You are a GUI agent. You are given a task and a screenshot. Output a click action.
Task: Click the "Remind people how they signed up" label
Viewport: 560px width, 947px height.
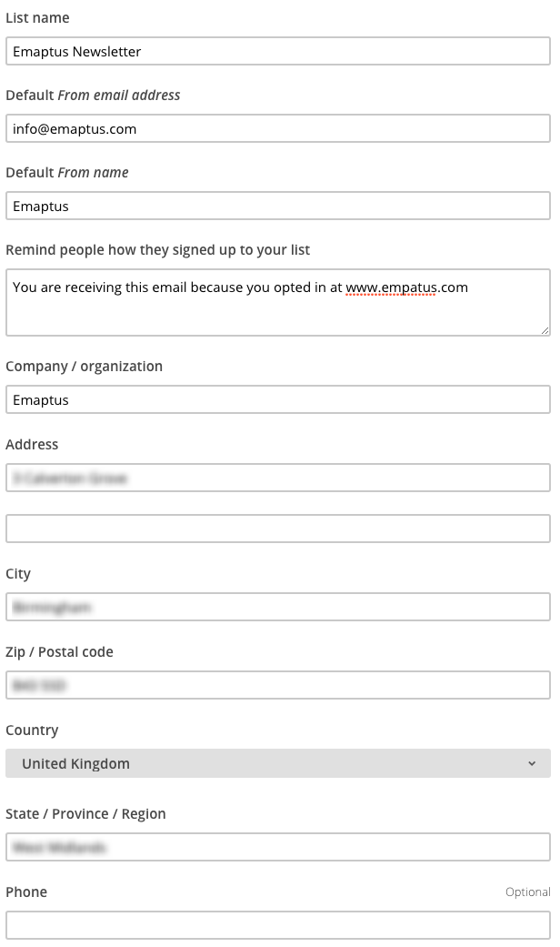[158, 250]
